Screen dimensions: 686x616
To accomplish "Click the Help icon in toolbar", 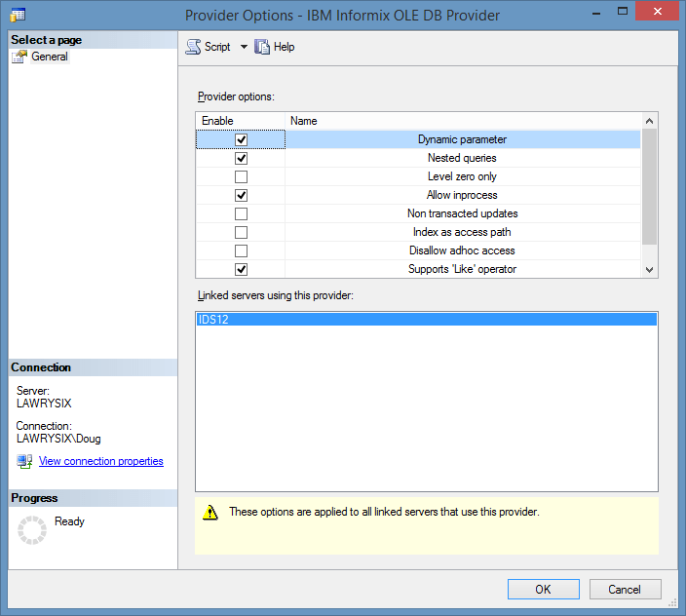I will (x=262, y=47).
